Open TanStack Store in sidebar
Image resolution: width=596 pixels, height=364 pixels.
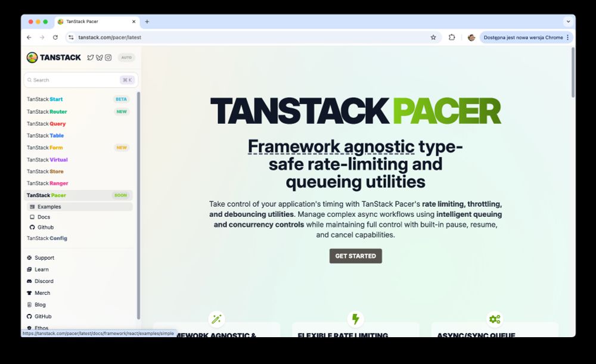[x=78, y=172]
